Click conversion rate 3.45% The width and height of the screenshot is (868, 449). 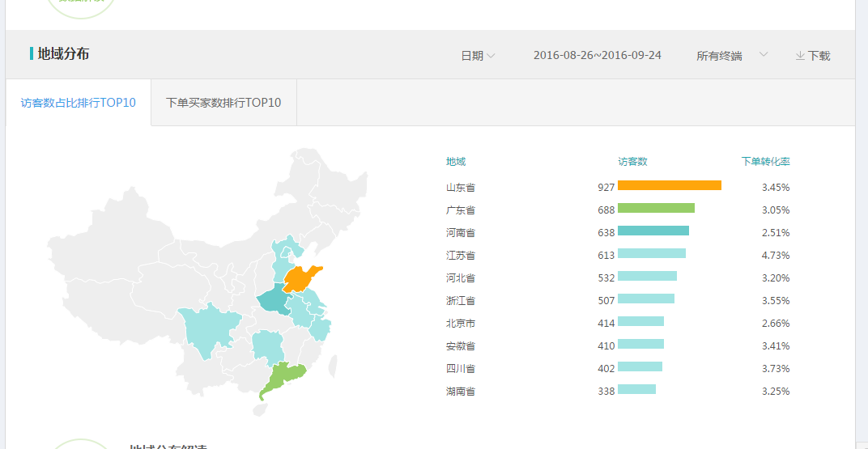coord(776,188)
